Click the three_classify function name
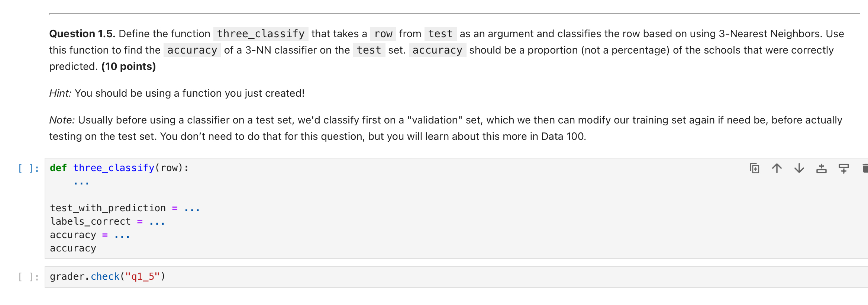Image resolution: width=868 pixels, height=305 pixels. (114, 168)
